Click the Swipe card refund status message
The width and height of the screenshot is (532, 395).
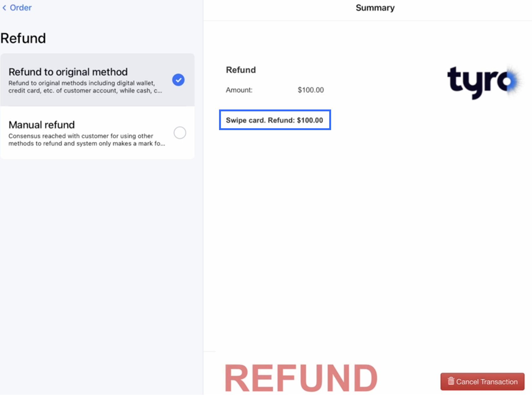coord(274,120)
